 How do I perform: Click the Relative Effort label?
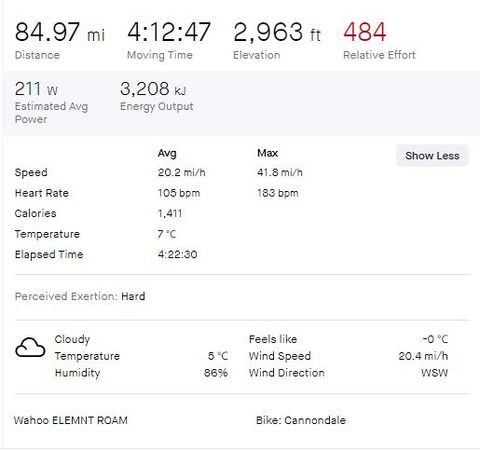tap(379, 55)
